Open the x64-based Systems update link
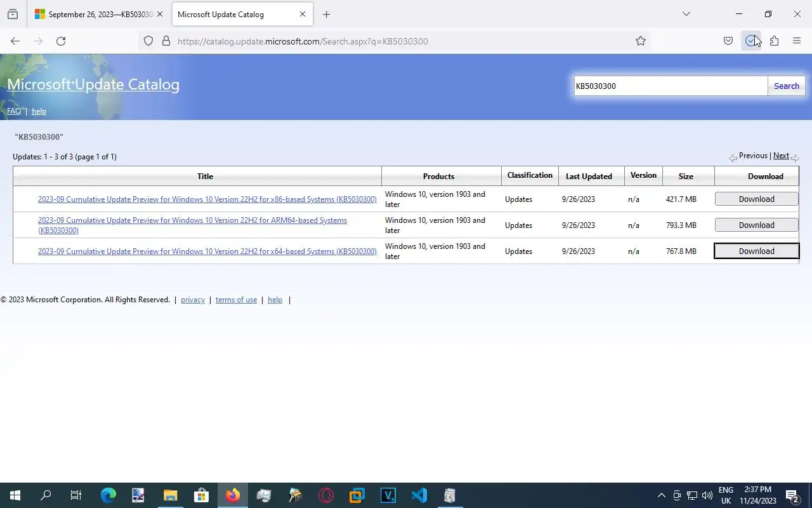 pos(207,251)
